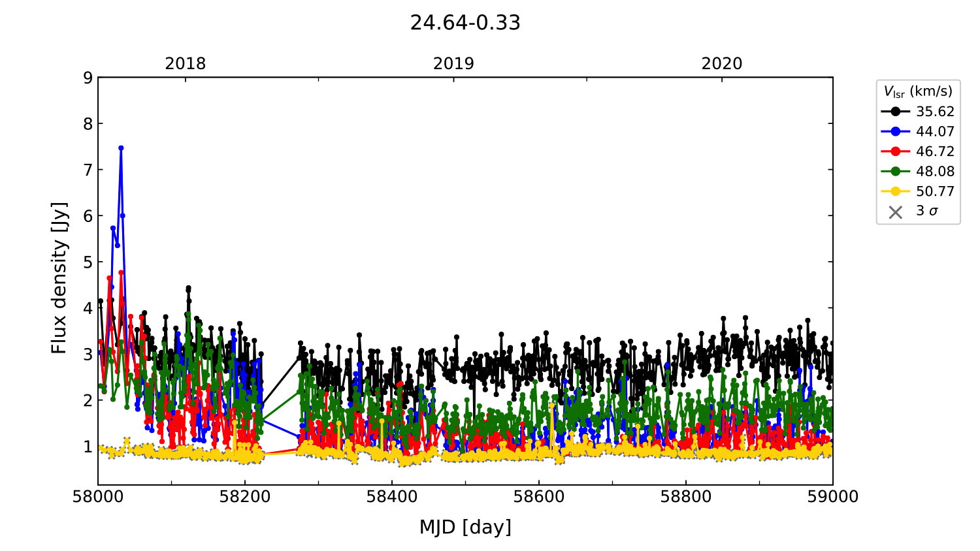
Task: Click the blue 44.07 legend marker
Action: [x=895, y=131]
